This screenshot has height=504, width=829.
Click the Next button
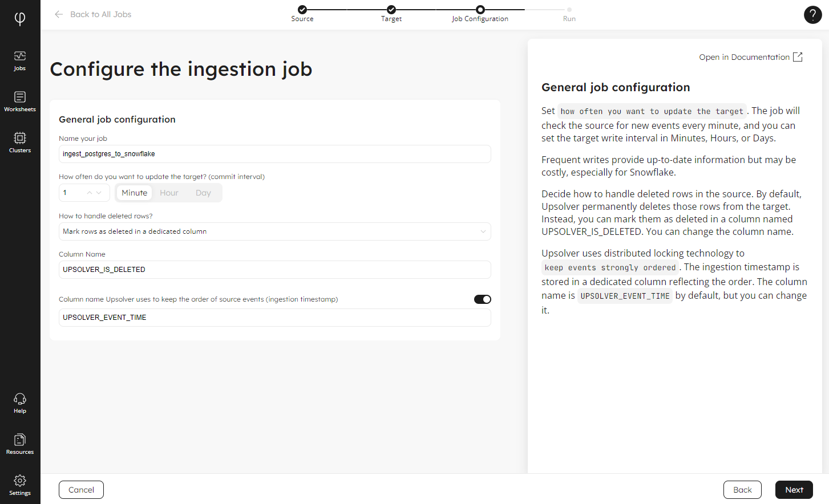click(794, 490)
